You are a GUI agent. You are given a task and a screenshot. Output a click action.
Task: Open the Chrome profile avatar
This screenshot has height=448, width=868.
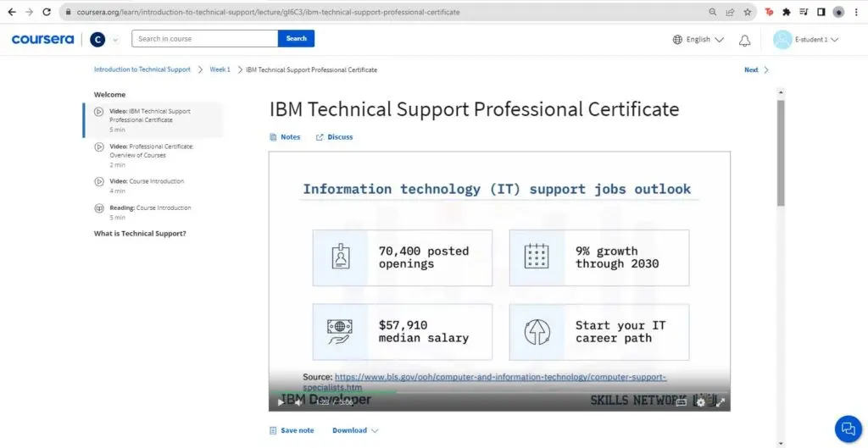[838, 12]
